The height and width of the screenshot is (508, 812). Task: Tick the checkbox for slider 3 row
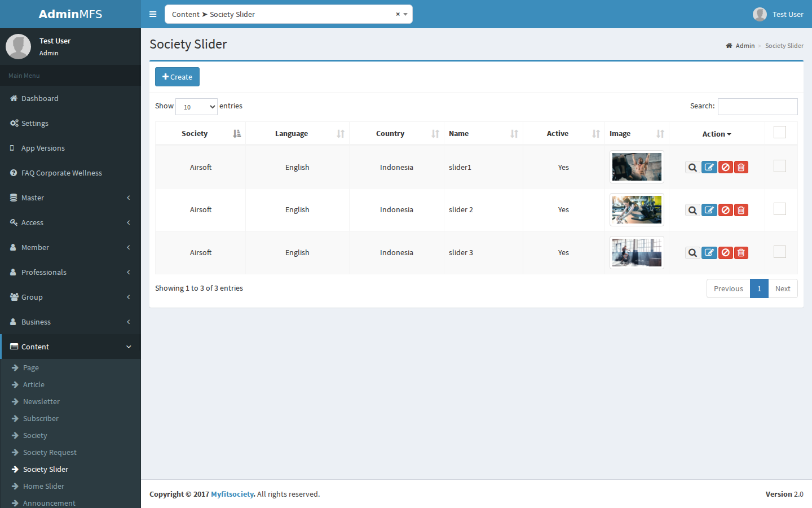(x=780, y=252)
